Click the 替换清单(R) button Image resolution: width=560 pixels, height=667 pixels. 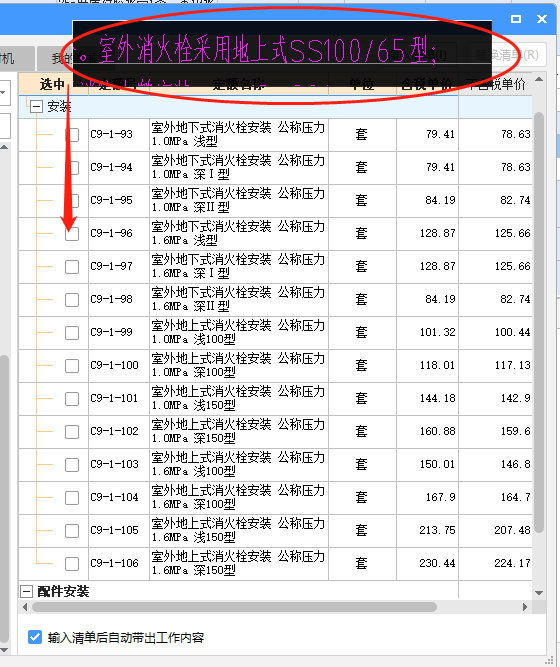point(506,54)
